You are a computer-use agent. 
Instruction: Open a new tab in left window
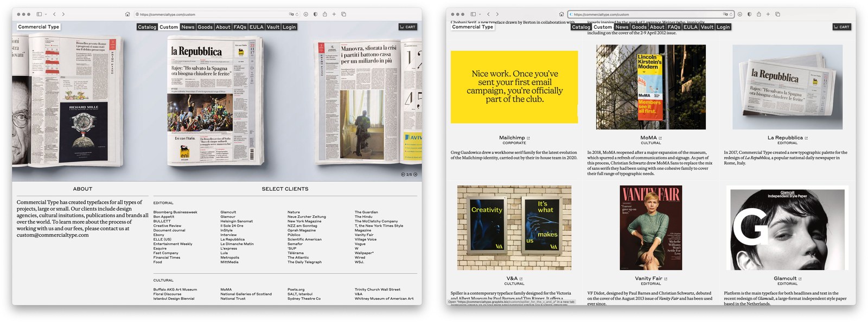pos(334,14)
